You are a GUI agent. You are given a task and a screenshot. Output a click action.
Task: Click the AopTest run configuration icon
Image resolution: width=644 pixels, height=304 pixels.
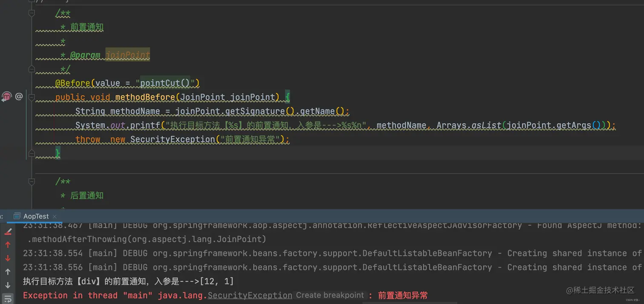tap(17, 216)
